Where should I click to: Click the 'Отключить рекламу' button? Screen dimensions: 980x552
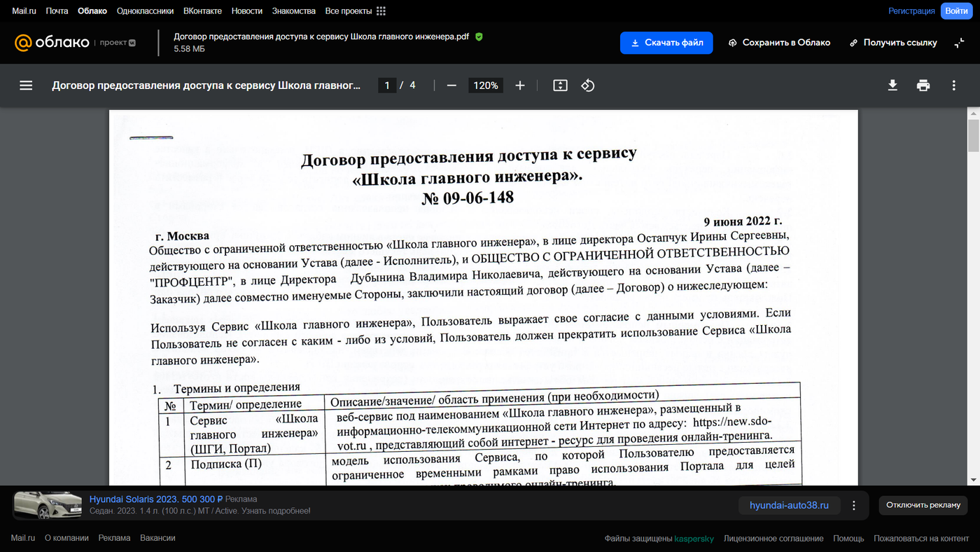923,505
